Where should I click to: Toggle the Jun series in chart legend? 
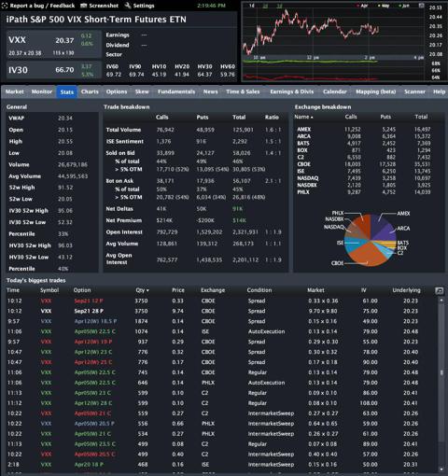404,6
